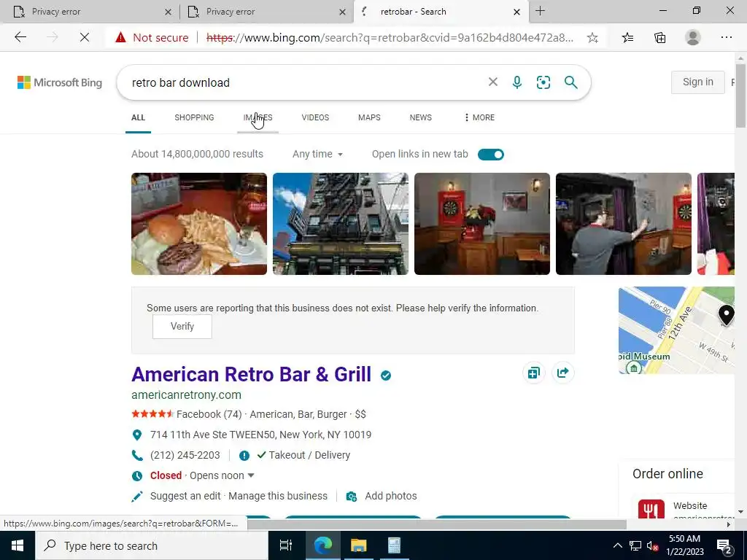Start voice search with microphone icon
The height and width of the screenshot is (560, 747).
[517, 82]
